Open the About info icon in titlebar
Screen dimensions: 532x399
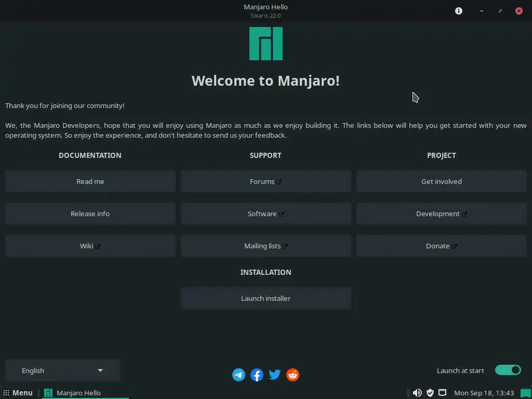tap(458, 11)
